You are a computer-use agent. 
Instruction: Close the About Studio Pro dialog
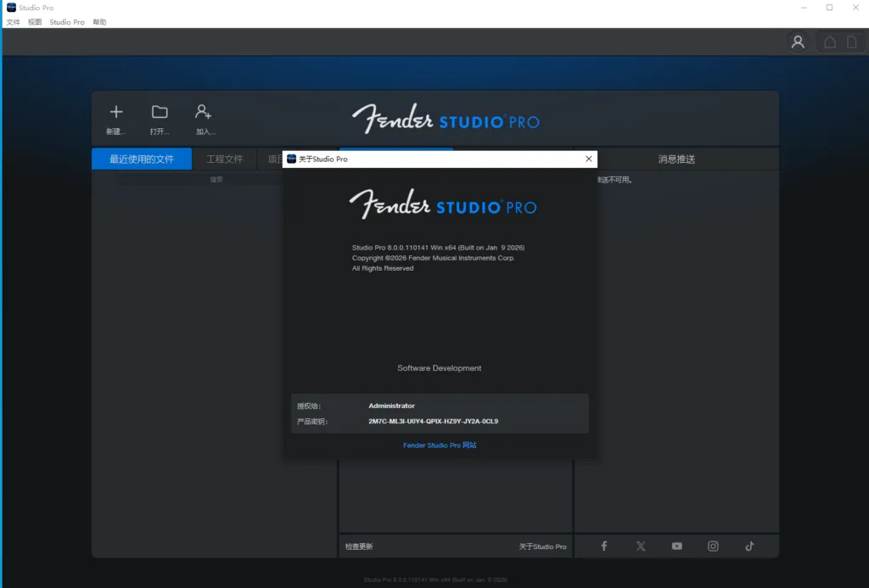(x=589, y=159)
